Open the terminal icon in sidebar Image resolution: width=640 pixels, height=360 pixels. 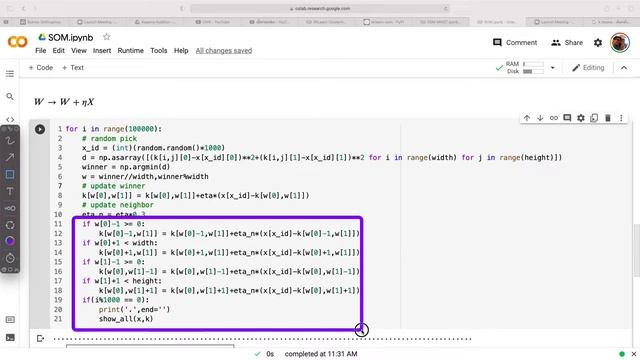coord(10,338)
